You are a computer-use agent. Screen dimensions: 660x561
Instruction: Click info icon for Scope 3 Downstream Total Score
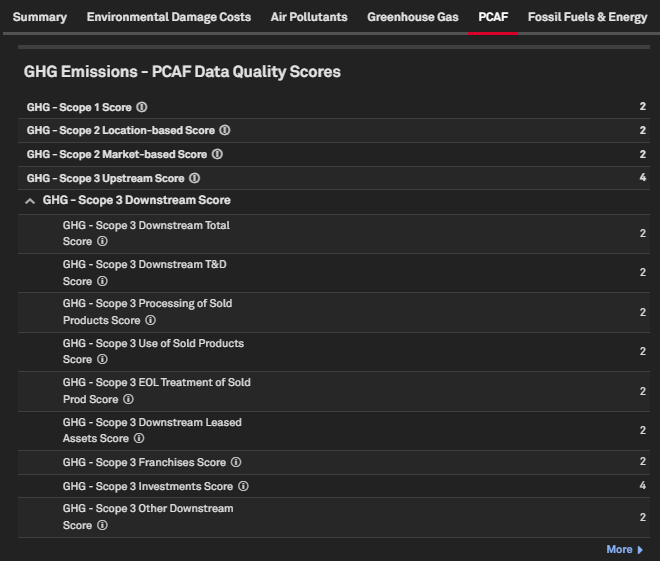click(x=102, y=242)
